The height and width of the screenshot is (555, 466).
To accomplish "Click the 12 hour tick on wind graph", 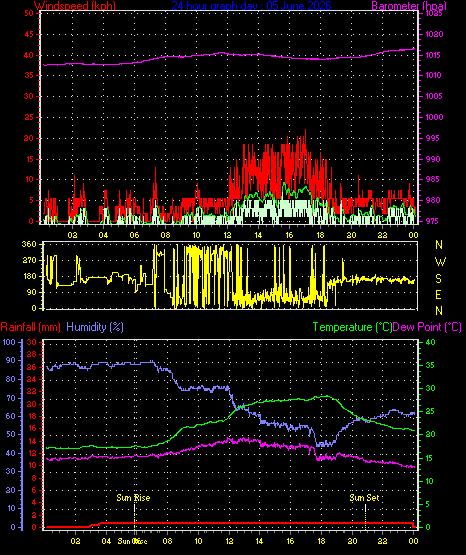I will (227, 235).
